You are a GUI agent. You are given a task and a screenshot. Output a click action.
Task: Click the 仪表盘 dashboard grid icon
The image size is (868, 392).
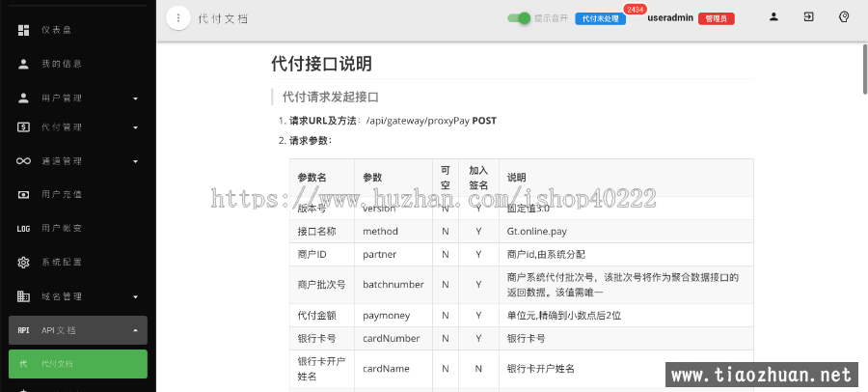23,30
